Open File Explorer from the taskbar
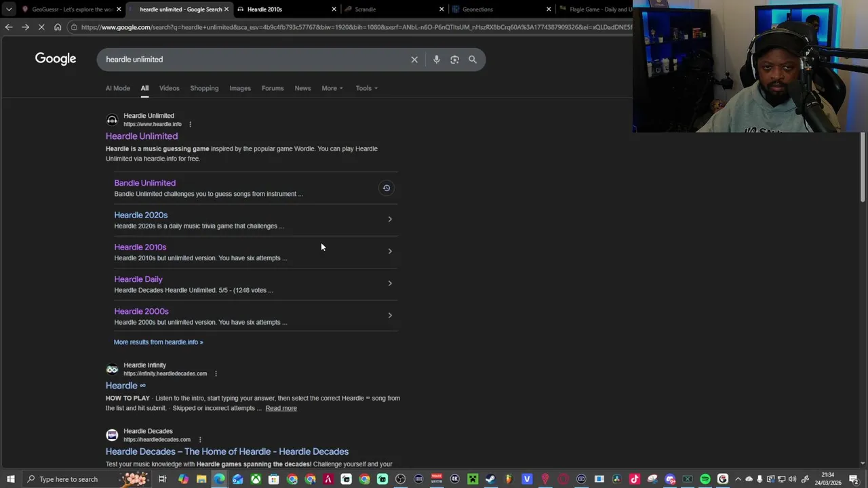Image resolution: width=868 pixels, height=488 pixels. (x=201, y=479)
